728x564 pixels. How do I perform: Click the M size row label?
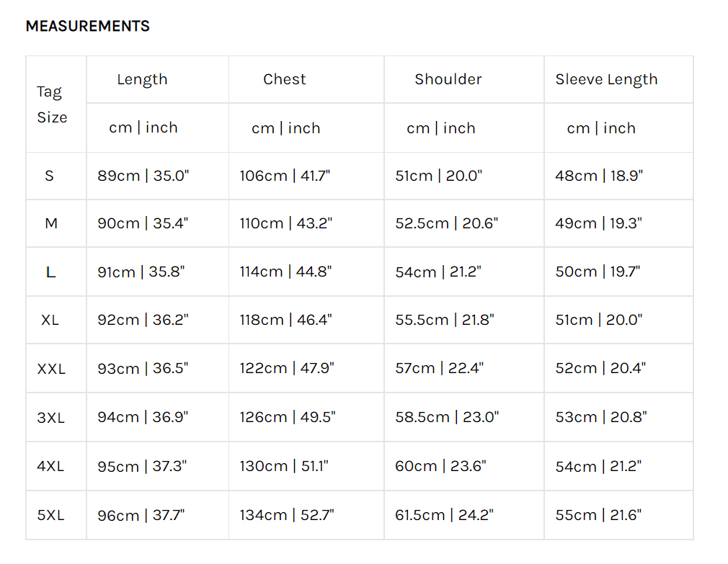51,224
